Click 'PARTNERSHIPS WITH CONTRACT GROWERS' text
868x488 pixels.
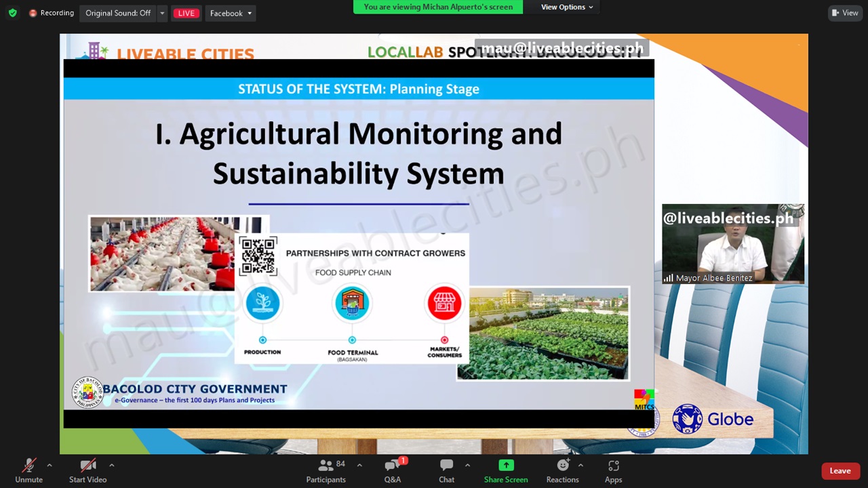coord(376,253)
